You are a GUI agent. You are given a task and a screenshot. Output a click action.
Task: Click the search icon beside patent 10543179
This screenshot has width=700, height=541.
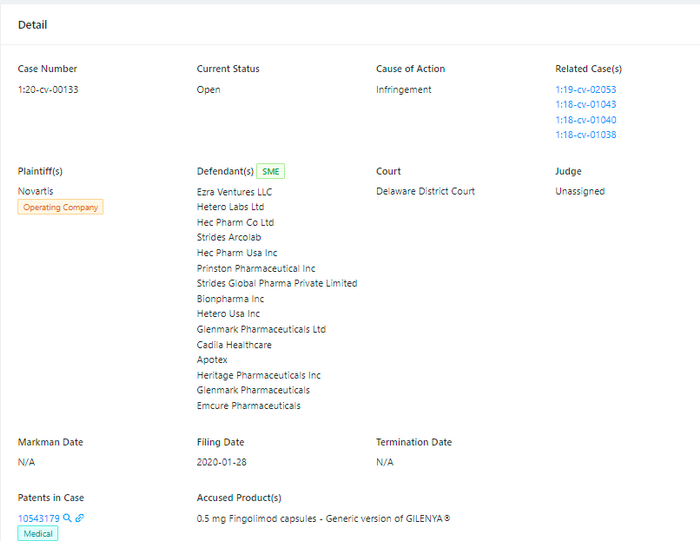(67, 518)
